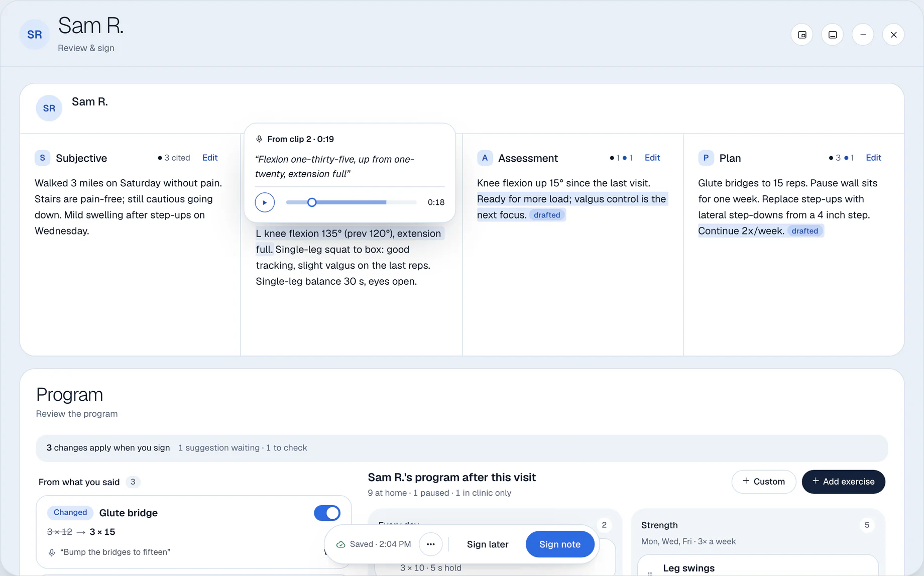Open the more options ellipsis menu
Screen dimensions: 924x576
click(x=430, y=544)
